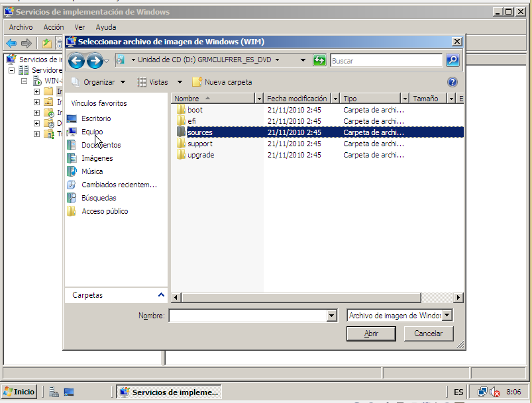Collapse the Servidores tree node
This screenshot has width=532, height=403.
tap(12, 71)
